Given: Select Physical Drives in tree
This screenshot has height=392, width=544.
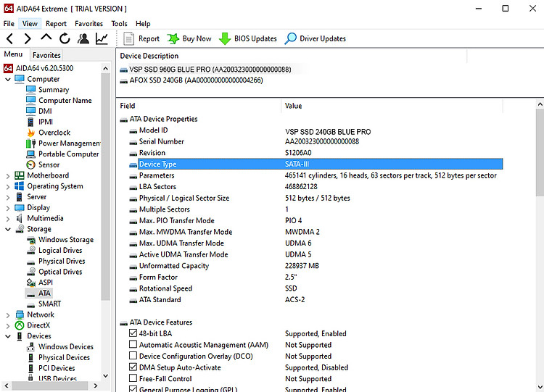Looking at the screenshot, I should [62, 262].
